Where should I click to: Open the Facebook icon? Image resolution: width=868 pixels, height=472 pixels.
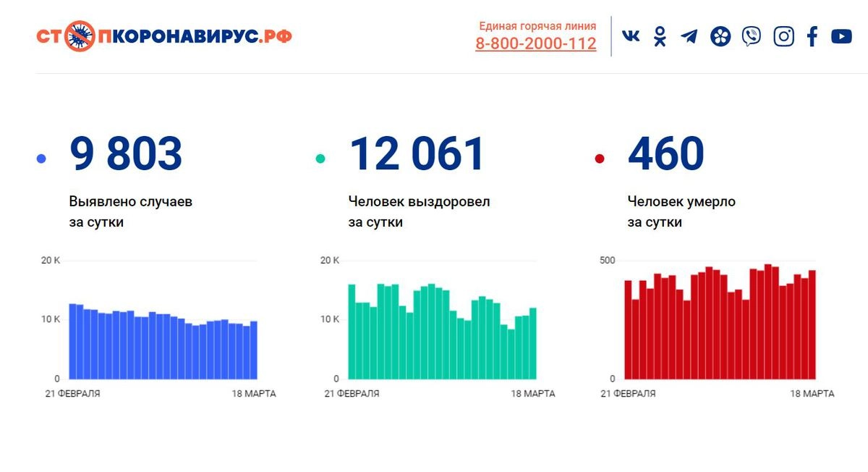[812, 36]
